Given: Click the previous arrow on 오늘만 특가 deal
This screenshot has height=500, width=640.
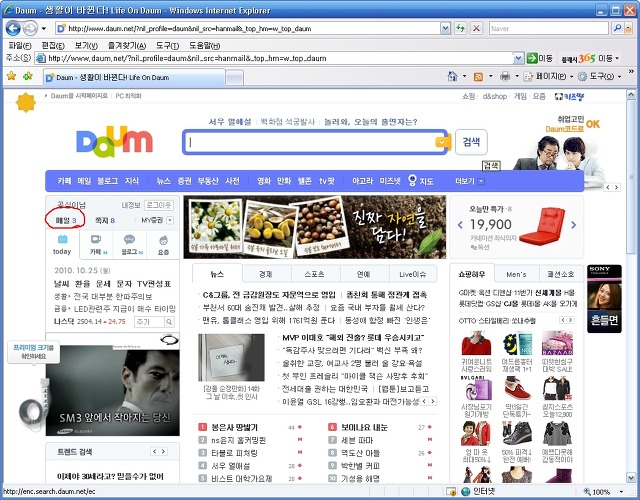Looking at the screenshot, I should point(460,224).
